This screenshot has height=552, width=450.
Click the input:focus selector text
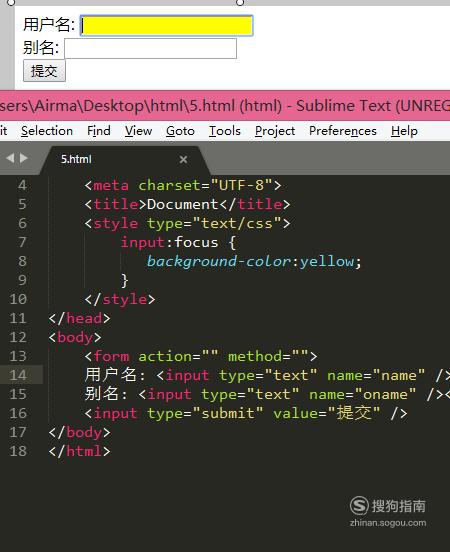tap(170, 242)
